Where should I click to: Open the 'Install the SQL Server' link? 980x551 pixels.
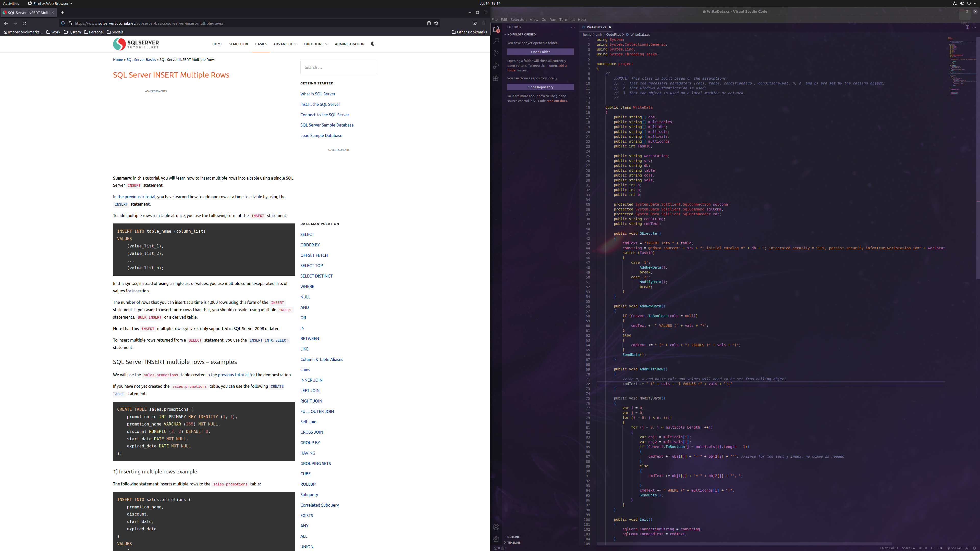[x=320, y=104]
